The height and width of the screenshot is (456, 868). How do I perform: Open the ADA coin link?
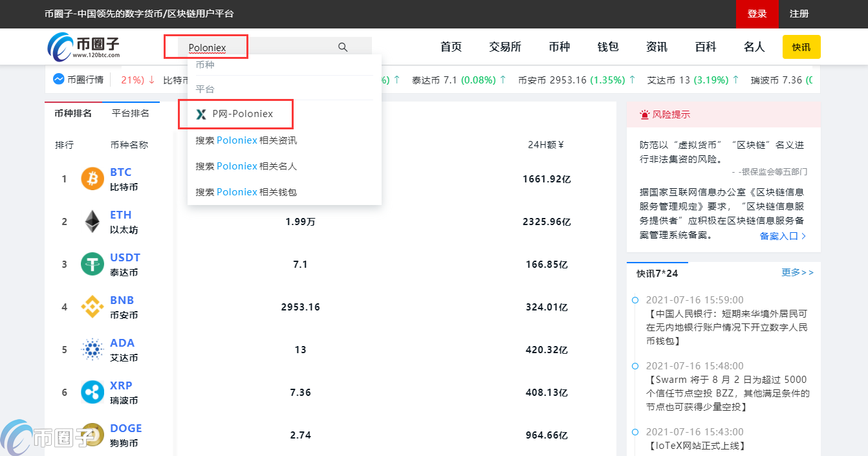tap(122, 343)
